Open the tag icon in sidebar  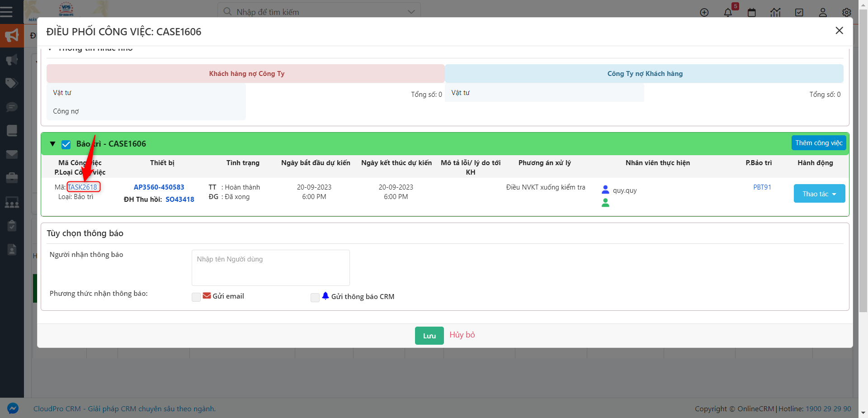[12, 83]
